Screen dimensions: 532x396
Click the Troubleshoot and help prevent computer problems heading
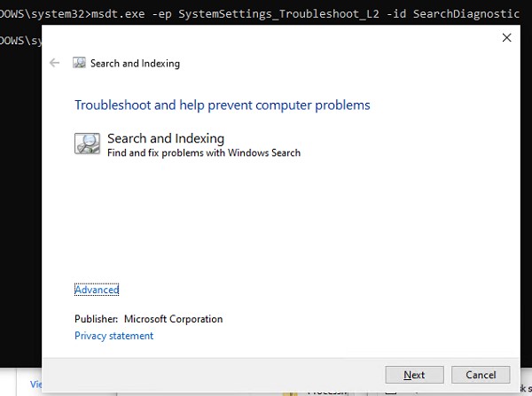[x=222, y=105]
